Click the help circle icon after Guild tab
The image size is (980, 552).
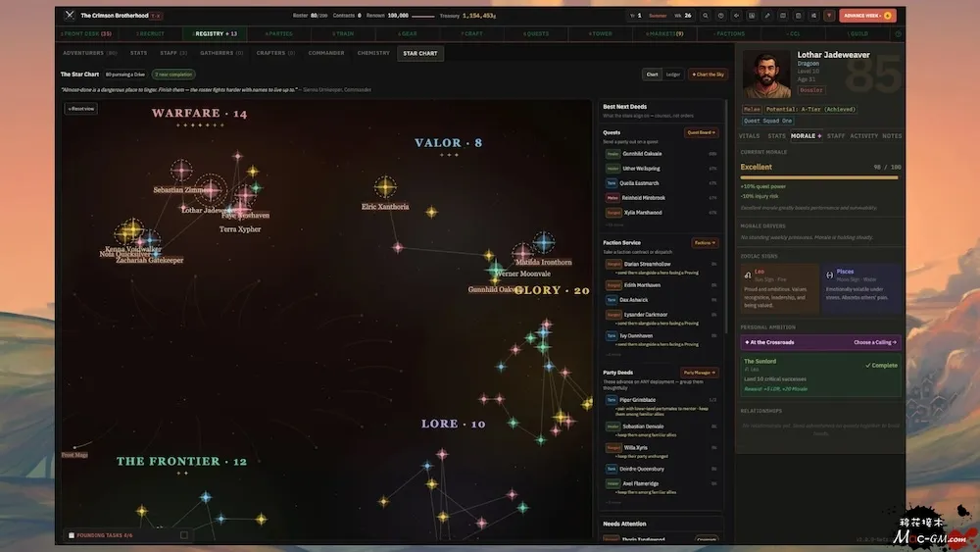pyautogui.click(x=898, y=33)
